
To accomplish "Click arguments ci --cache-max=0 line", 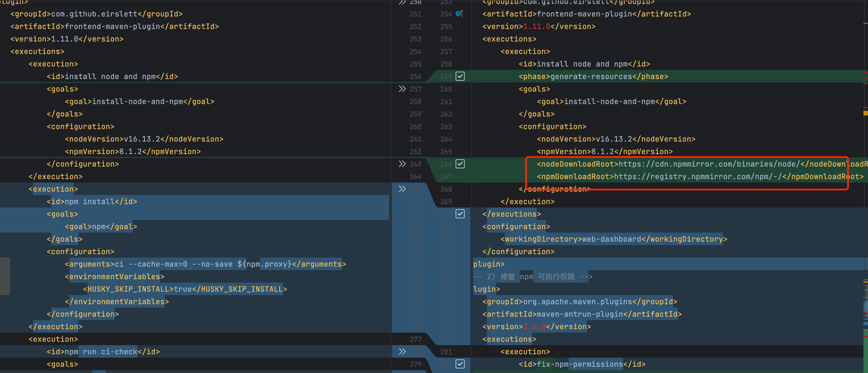I will (x=205, y=264).
